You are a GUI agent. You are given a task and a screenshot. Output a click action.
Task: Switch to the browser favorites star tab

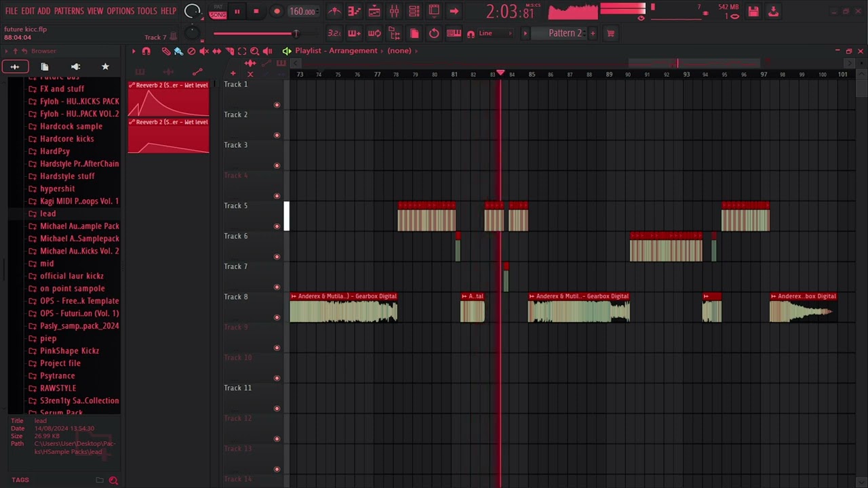coord(105,66)
